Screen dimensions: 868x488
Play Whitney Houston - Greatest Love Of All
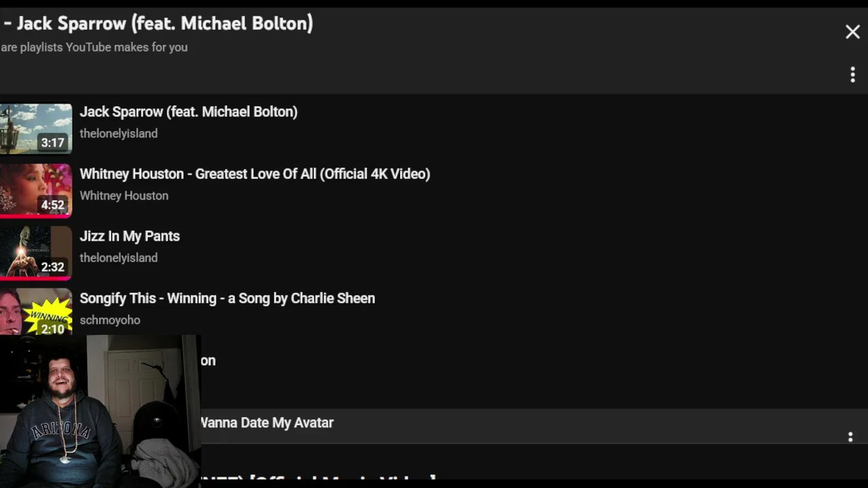pyautogui.click(x=254, y=174)
